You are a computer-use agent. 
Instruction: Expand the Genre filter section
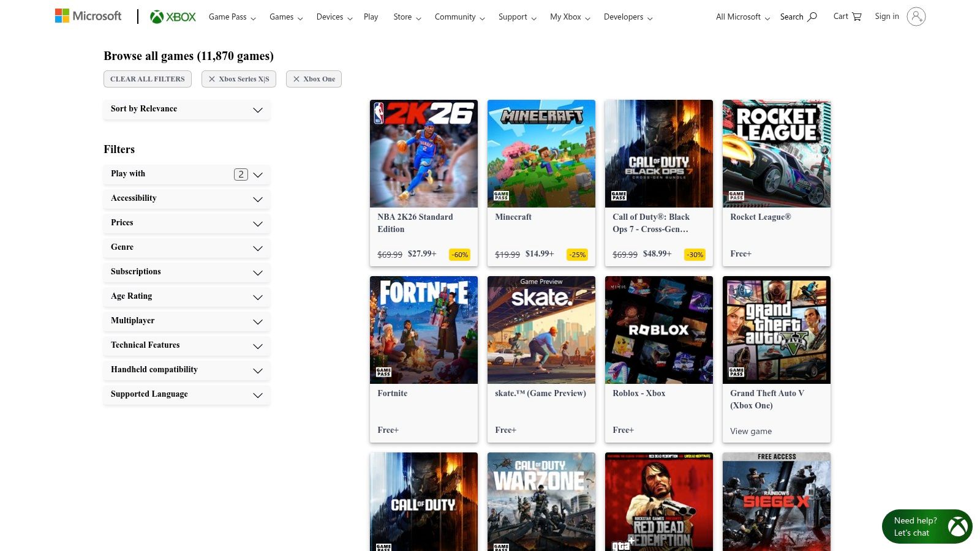[186, 248]
